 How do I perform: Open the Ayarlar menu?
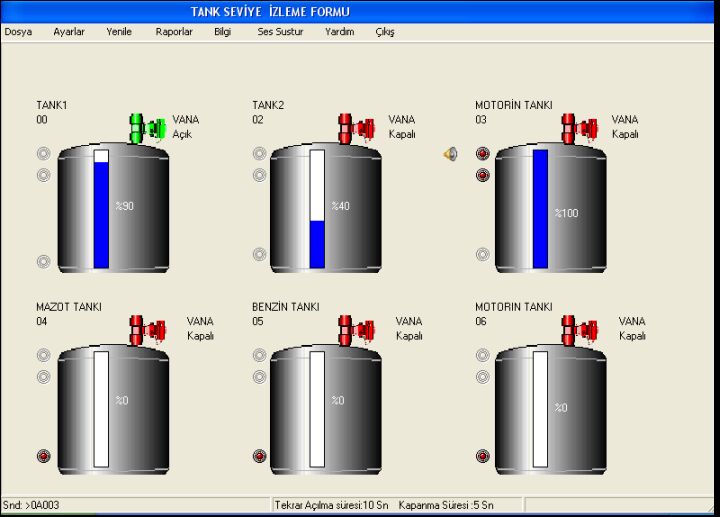69,32
